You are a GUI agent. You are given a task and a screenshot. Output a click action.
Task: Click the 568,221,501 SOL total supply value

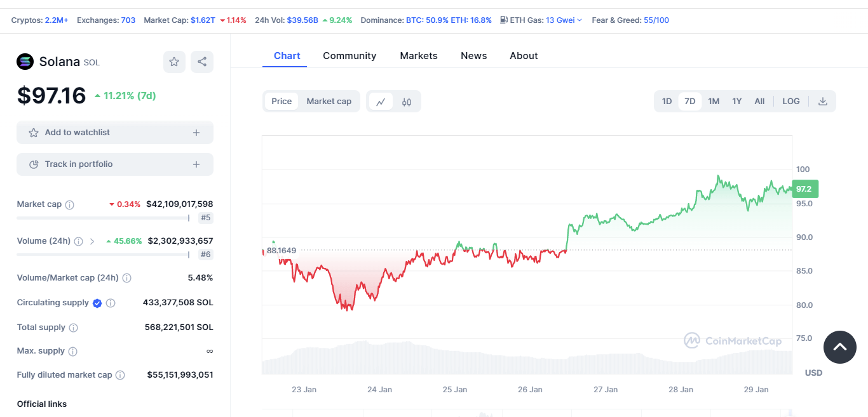[179, 328]
